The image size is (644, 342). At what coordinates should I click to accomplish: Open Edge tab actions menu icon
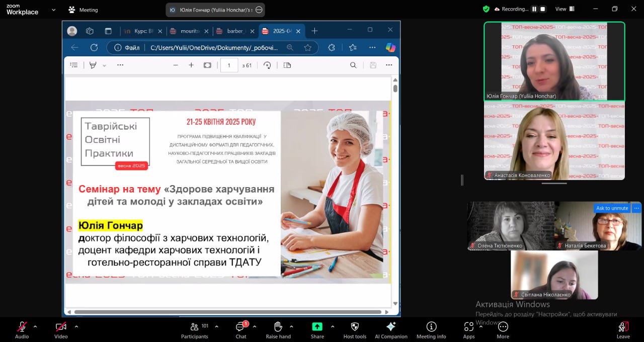pyautogui.click(x=108, y=31)
